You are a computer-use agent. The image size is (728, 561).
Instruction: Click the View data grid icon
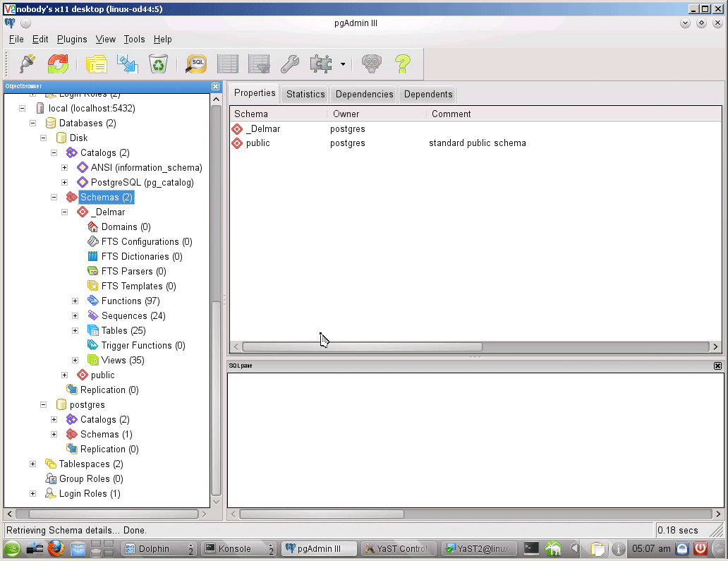[x=227, y=64]
